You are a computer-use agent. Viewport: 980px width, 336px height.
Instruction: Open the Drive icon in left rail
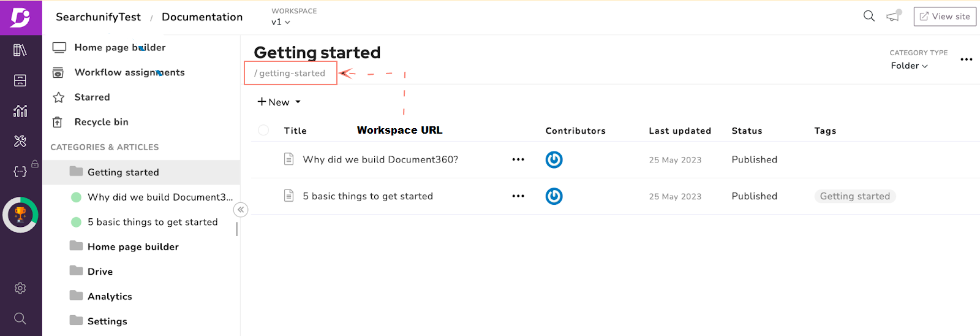[x=20, y=80]
